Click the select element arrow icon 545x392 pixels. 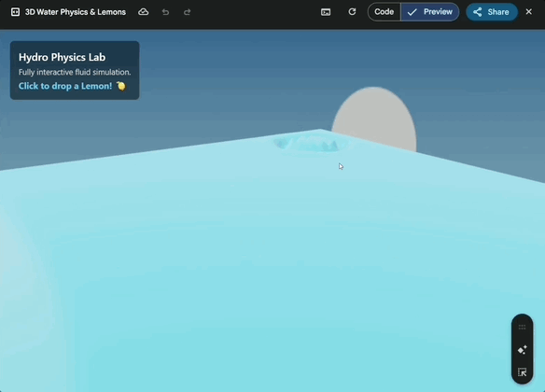pyautogui.click(x=522, y=372)
